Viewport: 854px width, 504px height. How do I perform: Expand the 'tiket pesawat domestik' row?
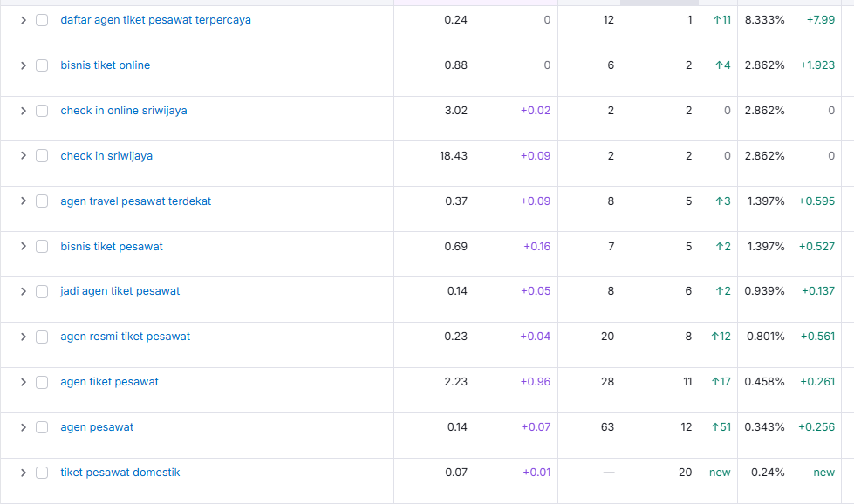(24, 473)
